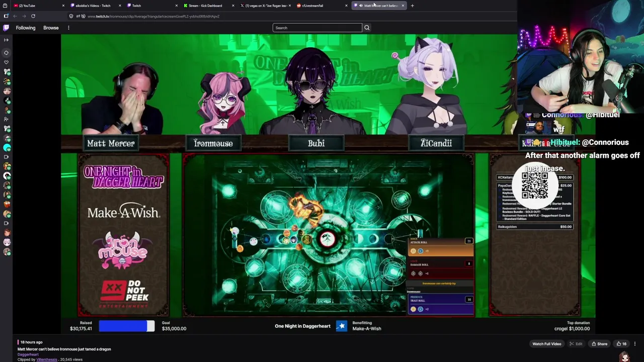This screenshot has width=644, height=362.
Task: Open the Following page
Action: tap(26, 28)
